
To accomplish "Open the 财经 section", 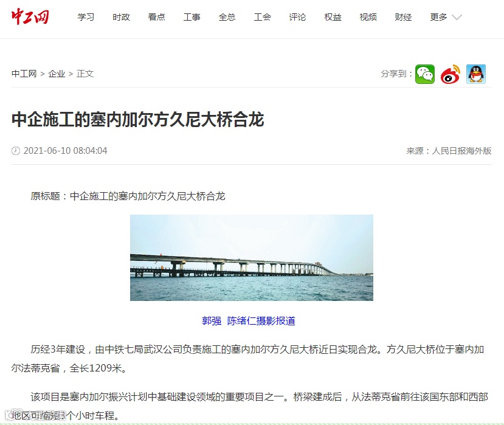I will (x=404, y=17).
